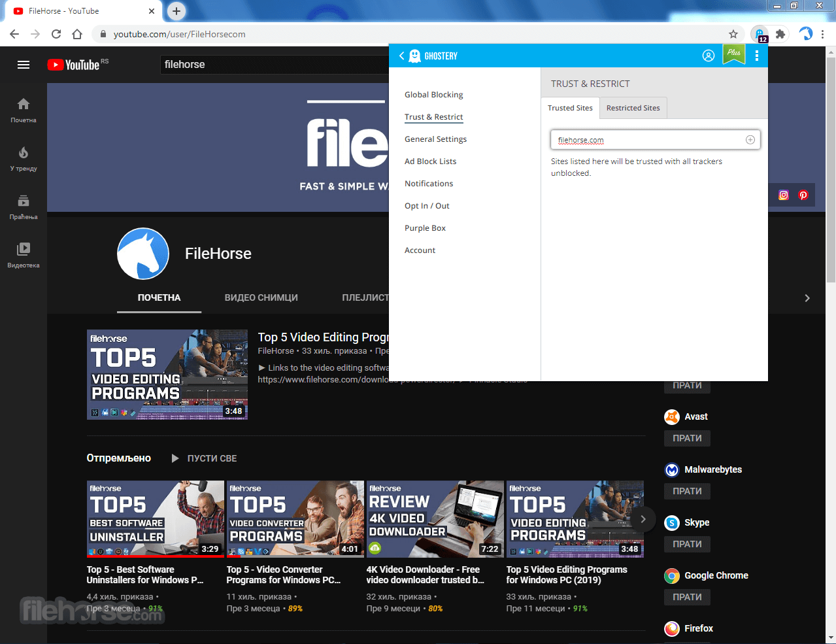Viewport: 836px width, 644px height.
Task: Go to browser home page
Action: click(77, 34)
